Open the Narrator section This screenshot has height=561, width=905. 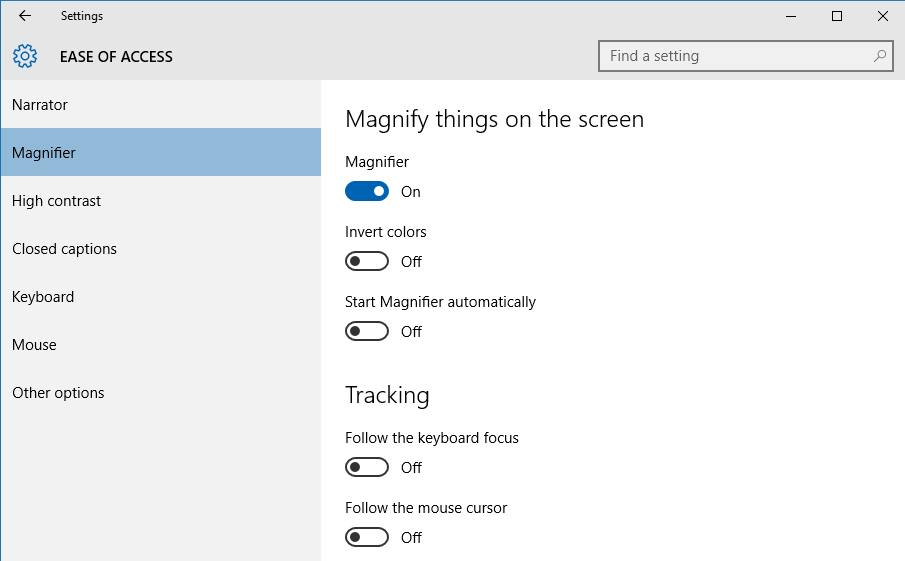point(161,104)
